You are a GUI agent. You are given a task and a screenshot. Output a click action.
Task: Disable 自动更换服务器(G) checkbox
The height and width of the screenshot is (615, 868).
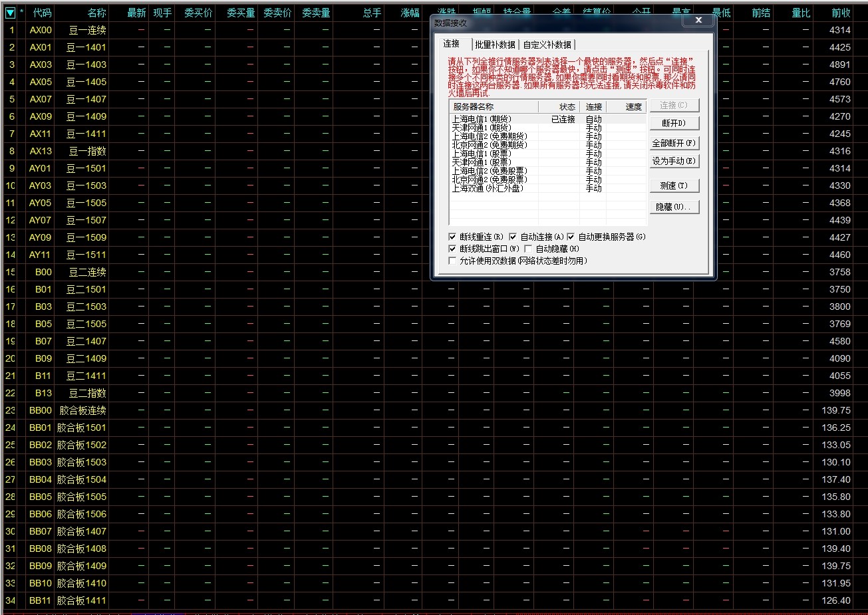pos(571,237)
